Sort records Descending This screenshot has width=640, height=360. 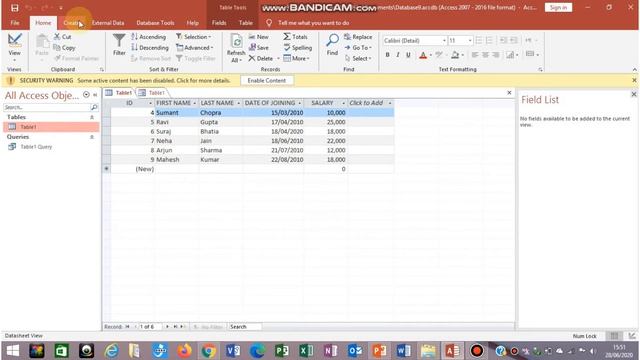click(150, 48)
